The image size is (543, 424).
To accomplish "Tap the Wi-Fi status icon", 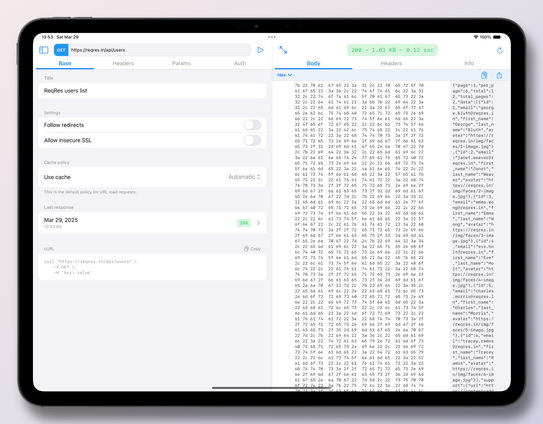I will click(x=476, y=37).
